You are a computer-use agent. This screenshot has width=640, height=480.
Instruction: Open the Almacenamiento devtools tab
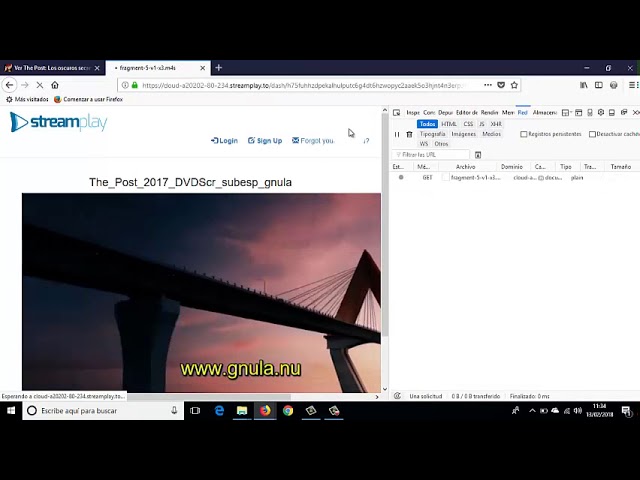click(x=545, y=113)
